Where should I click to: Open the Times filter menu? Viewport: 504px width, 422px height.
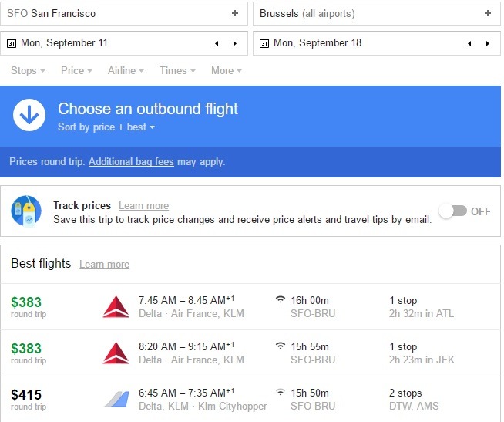177,70
